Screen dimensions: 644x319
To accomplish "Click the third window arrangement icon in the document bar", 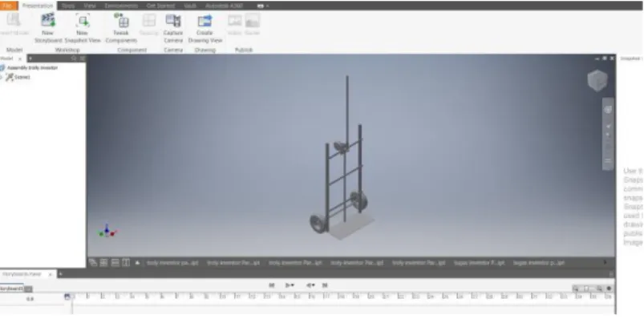I will [x=115, y=263].
